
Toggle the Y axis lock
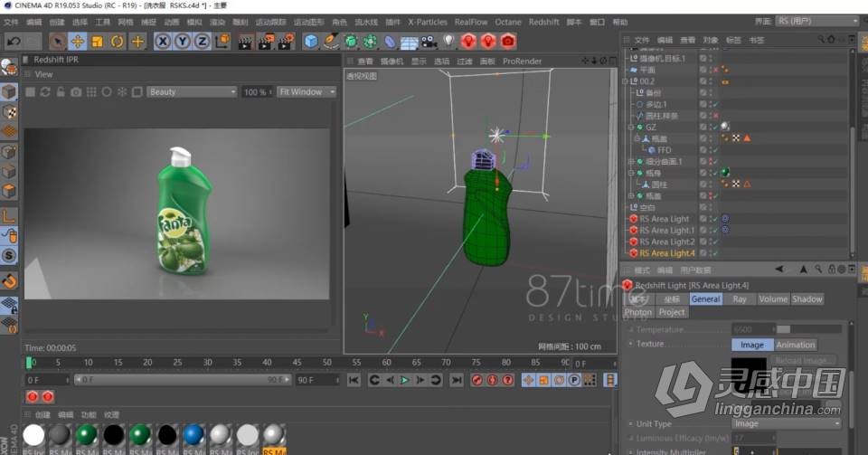pos(182,41)
